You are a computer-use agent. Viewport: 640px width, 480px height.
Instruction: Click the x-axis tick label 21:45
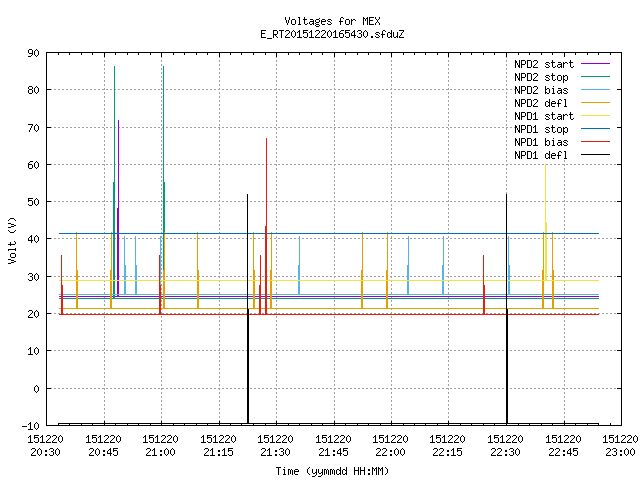tap(333, 452)
